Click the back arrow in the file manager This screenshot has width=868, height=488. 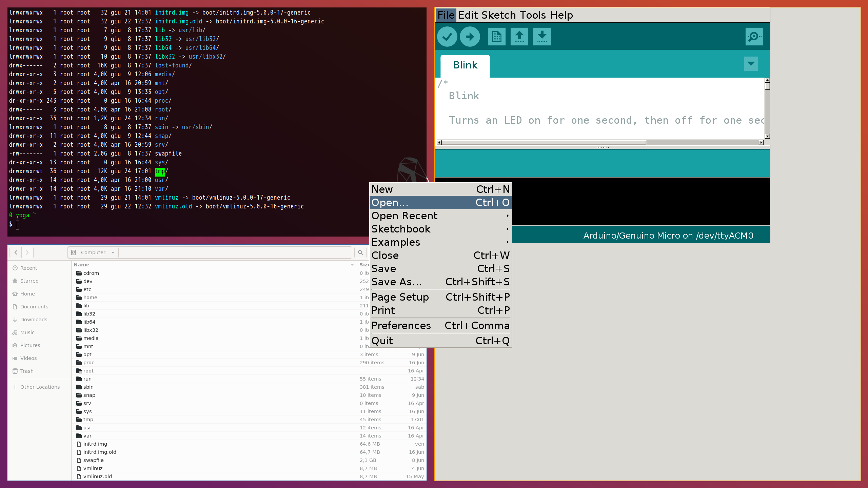tap(16, 252)
